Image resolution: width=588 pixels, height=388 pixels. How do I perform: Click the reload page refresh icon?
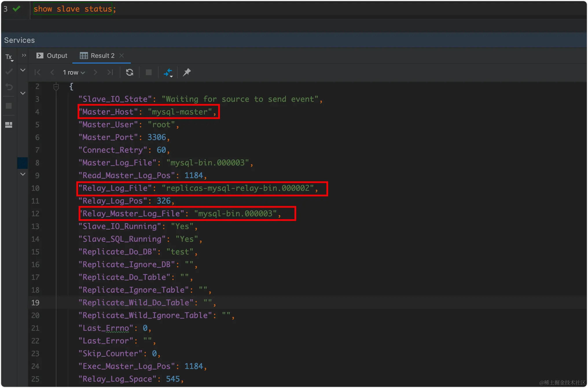[130, 72]
